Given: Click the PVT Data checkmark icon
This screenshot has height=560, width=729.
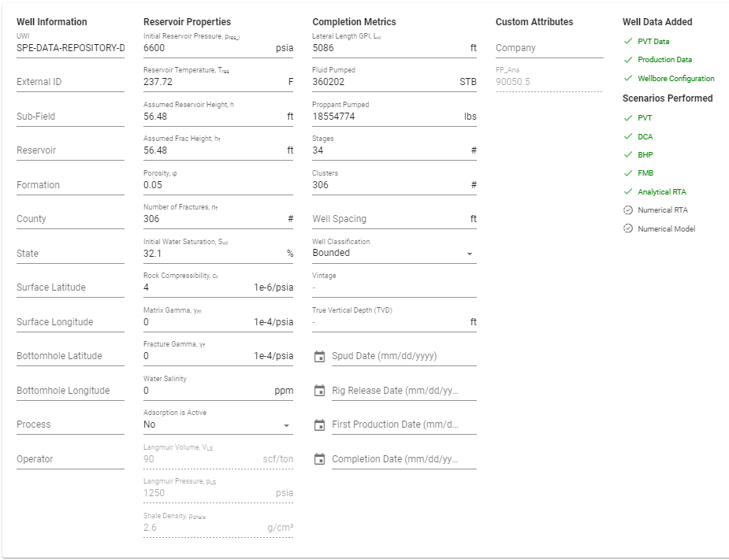Looking at the screenshot, I should pos(628,41).
